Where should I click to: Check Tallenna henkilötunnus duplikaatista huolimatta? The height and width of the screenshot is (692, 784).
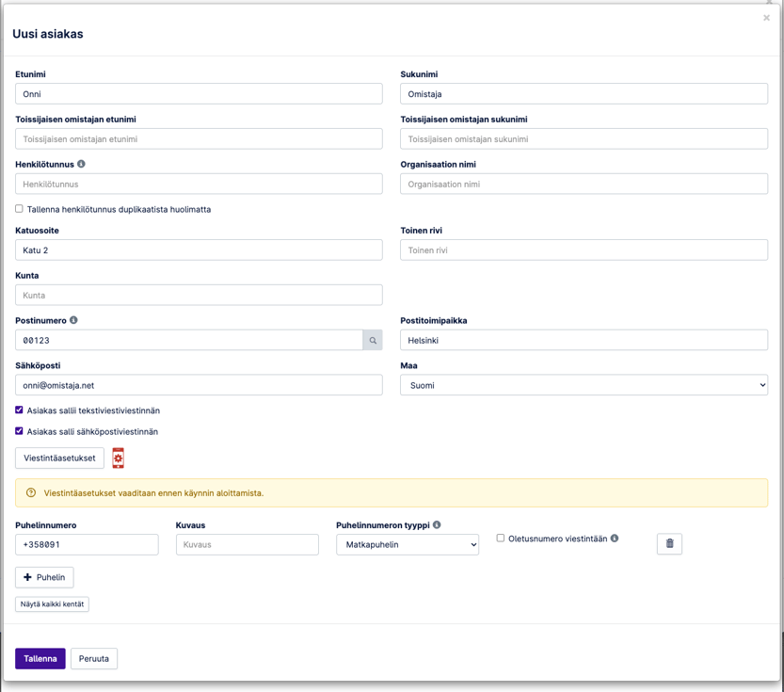18,208
